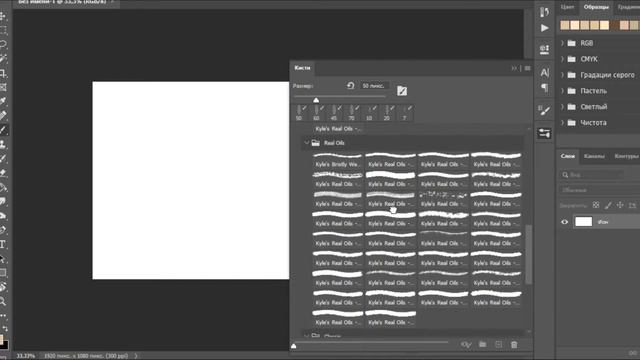Select the Rectangle shape tool
Viewport: 640px width, 360px height.
(x=3, y=273)
